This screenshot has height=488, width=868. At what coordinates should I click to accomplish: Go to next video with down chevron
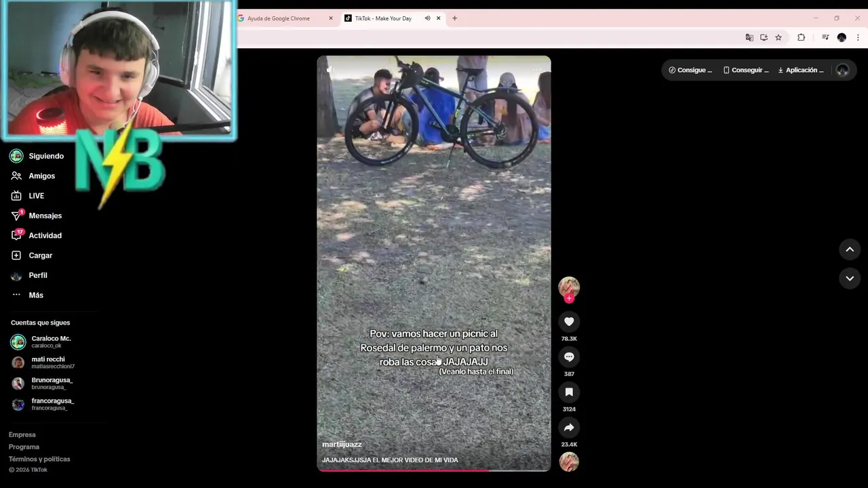pos(850,279)
